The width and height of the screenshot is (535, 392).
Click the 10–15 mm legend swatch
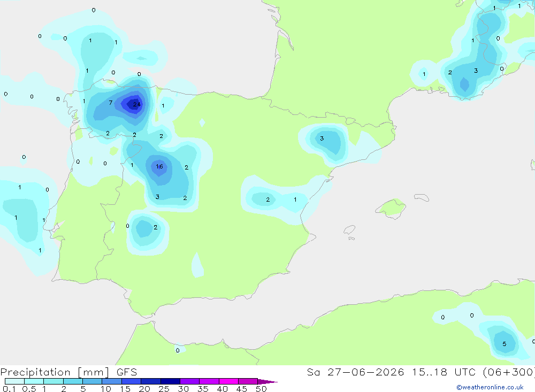point(112,381)
